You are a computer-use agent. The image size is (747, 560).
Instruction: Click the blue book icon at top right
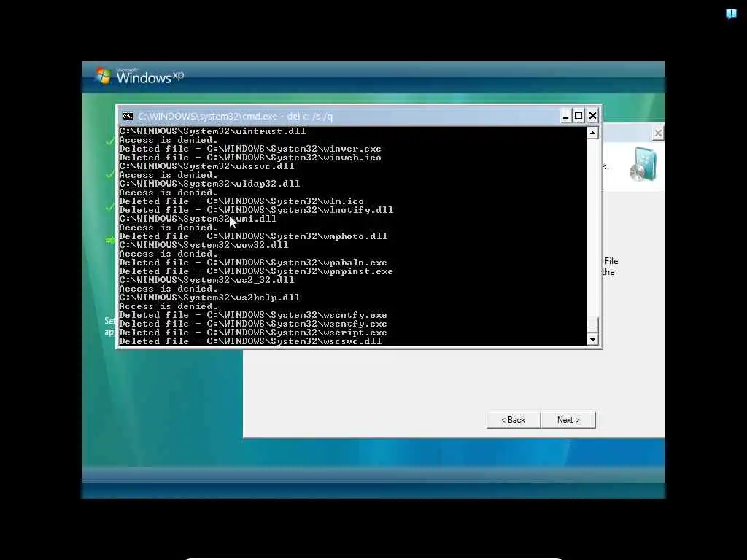pyautogui.click(x=731, y=14)
